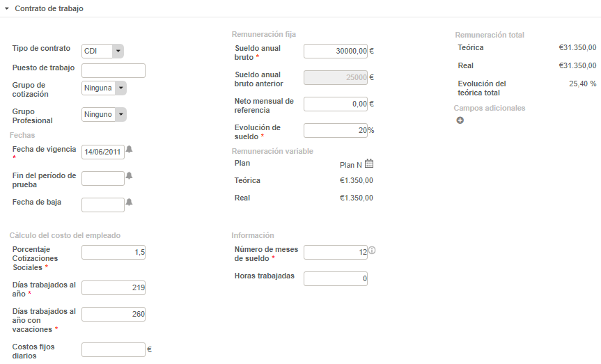Click bell icon beside Fin del período de prueba
This screenshot has height=364, width=601.
pyautogui.click(x=129, y=177)
